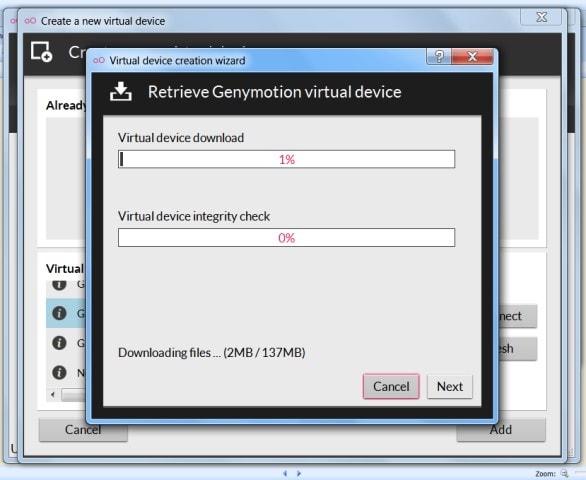Viewport: 586px width, 480px height.
Task: Click the 'Virtual device integrity check' label
Action: (194, 216)
